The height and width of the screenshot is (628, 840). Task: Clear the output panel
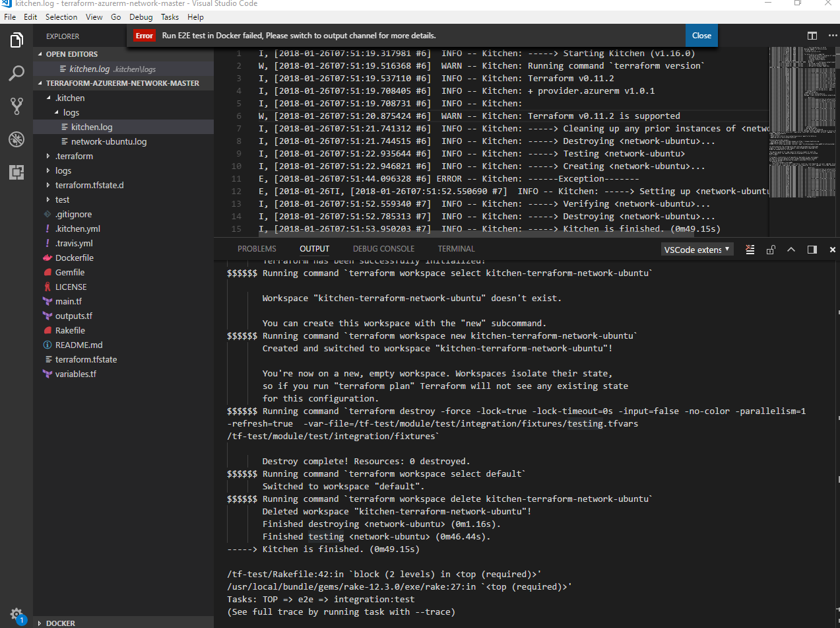(750, 249)
